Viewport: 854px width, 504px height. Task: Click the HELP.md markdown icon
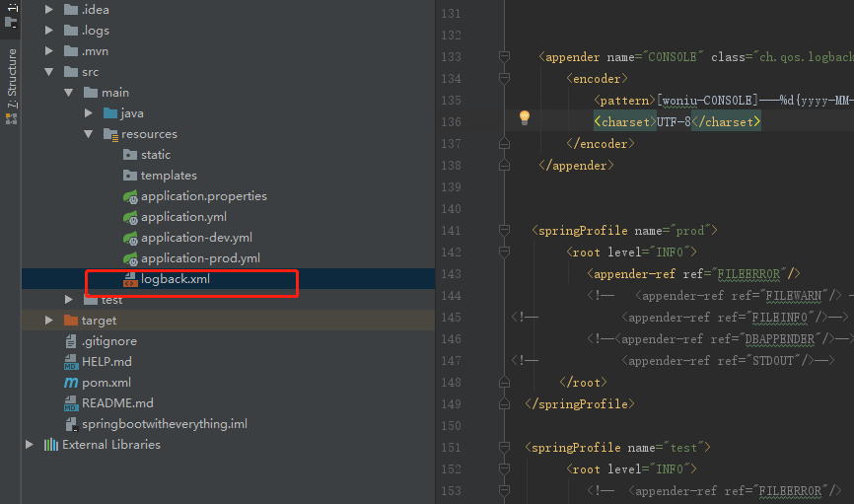[x=71, y=362]
